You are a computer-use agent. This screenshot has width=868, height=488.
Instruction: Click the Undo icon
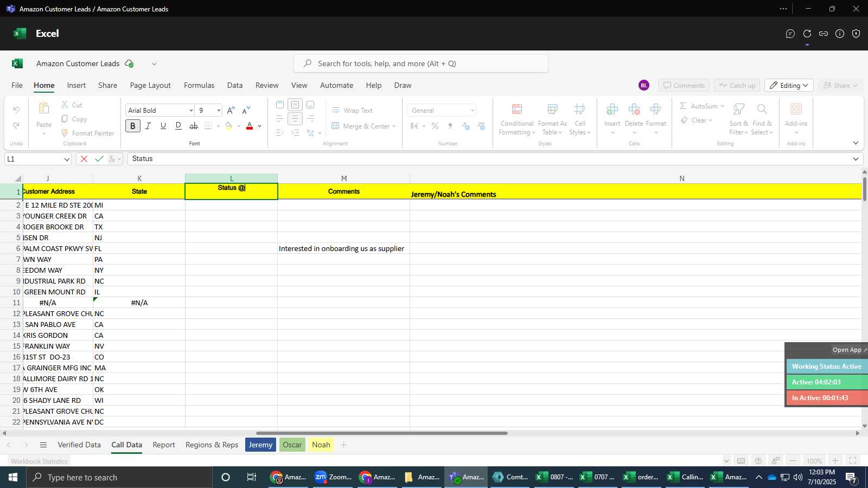[x=16, y=110]
